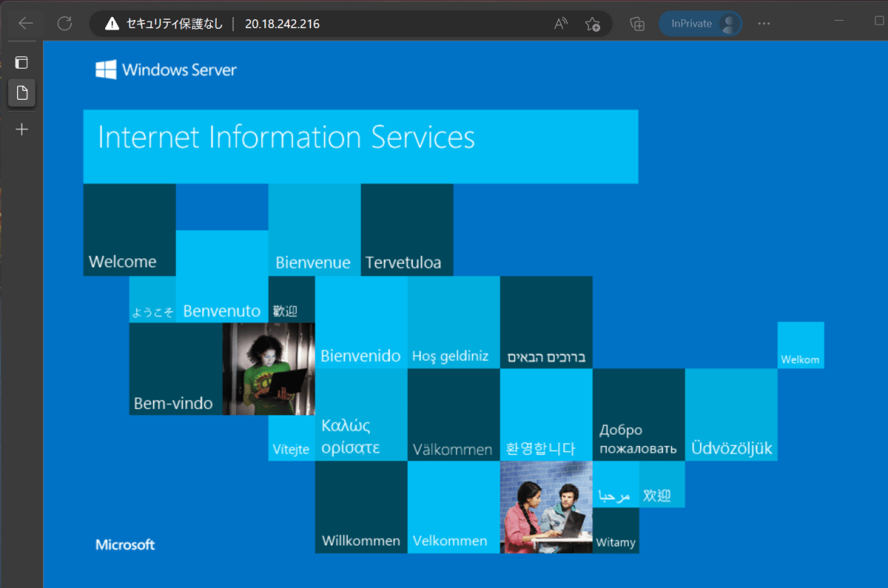Image resolution: width=888 pixels, height=588 pixels.
Task: Click the Добро пожаловать tile
Action: coord(639,415)
